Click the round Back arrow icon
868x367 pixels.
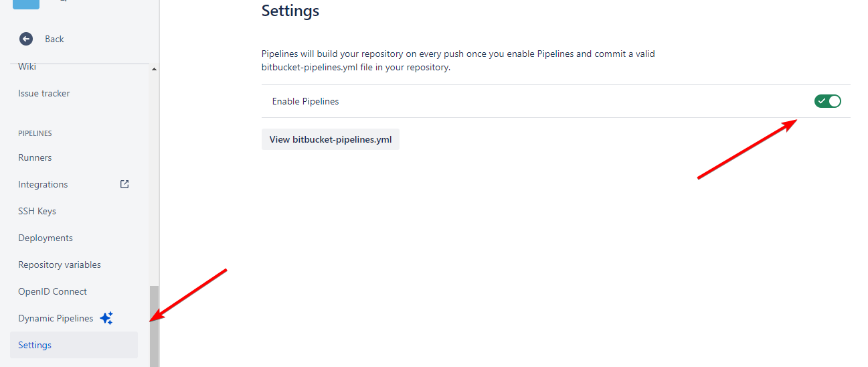26,39
